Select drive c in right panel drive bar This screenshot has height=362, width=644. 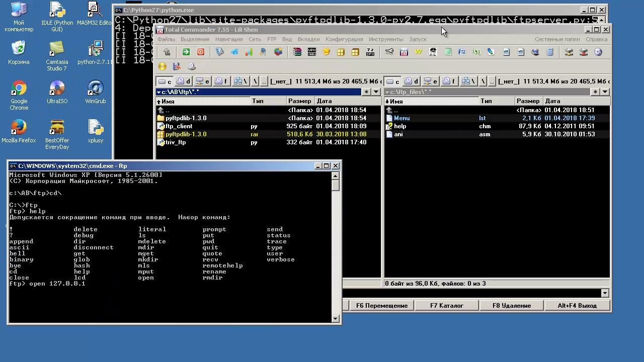click(x=393, y=81)
